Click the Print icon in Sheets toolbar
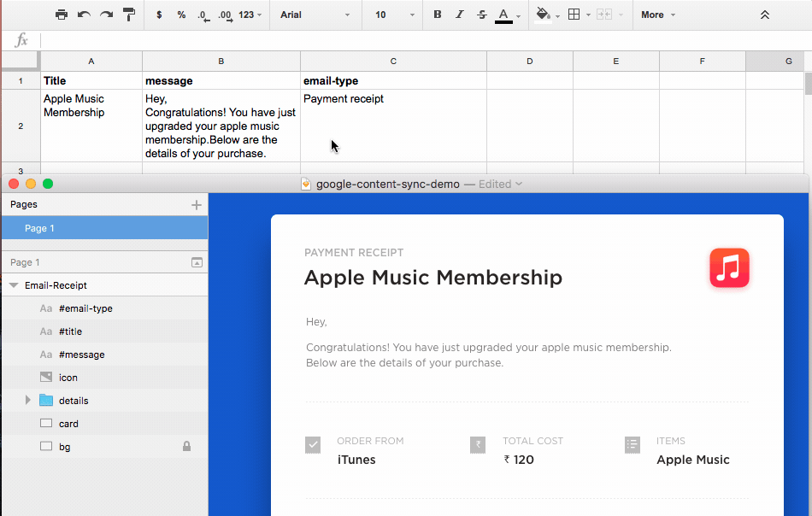The height and width of the screenshot is (516, 812). click(61, 15)
